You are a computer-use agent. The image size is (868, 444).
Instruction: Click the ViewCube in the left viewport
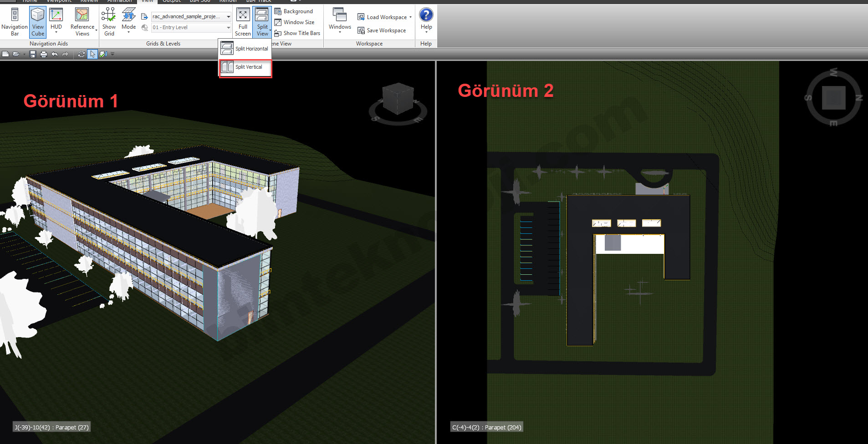point(398,99)
